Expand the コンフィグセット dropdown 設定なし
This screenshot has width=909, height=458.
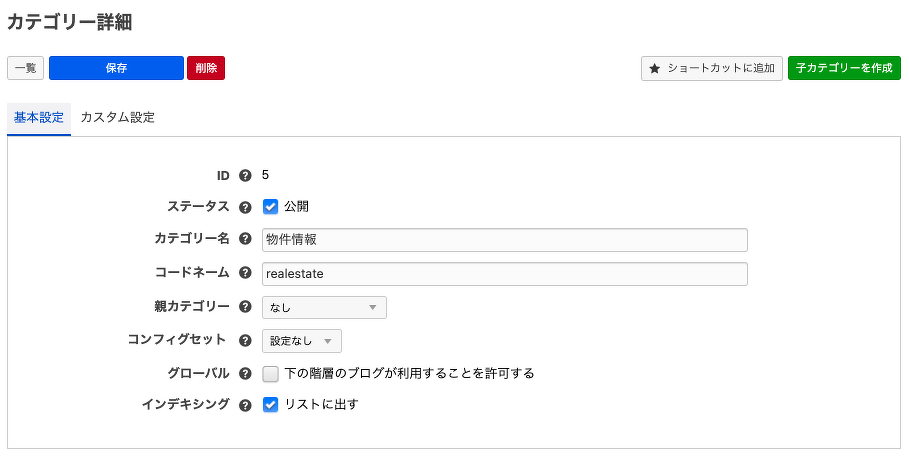click(301, 341)
